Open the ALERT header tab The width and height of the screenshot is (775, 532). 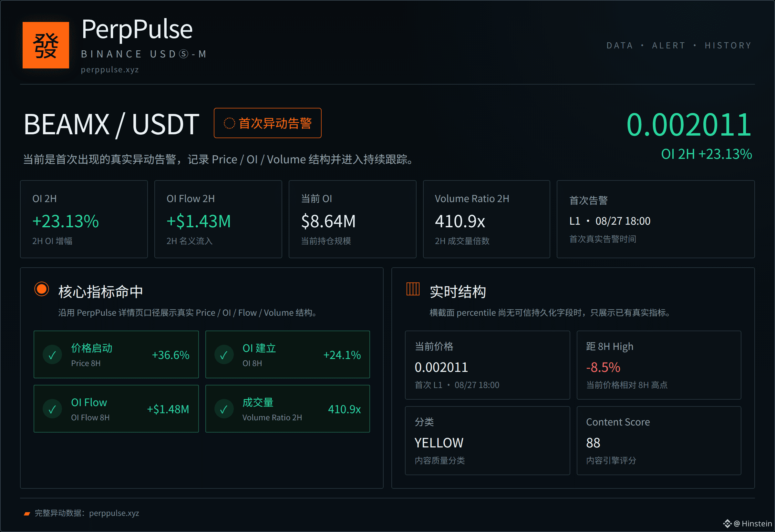point(669,45)
